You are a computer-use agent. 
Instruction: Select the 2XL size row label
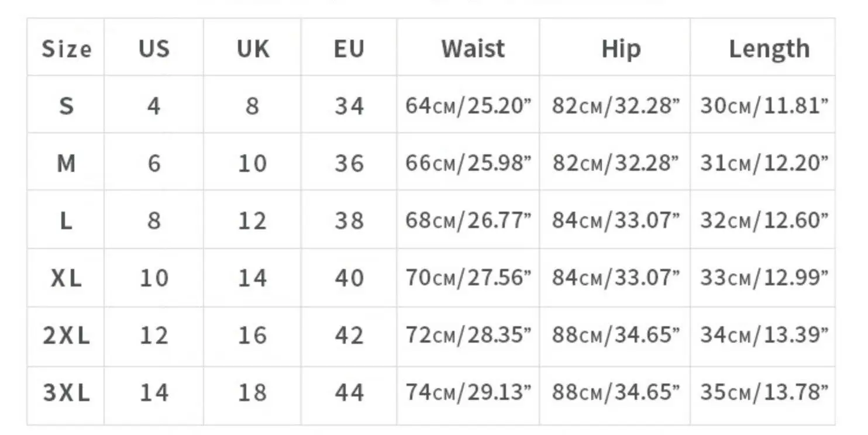pyautogui.click(x=66, y=335)
